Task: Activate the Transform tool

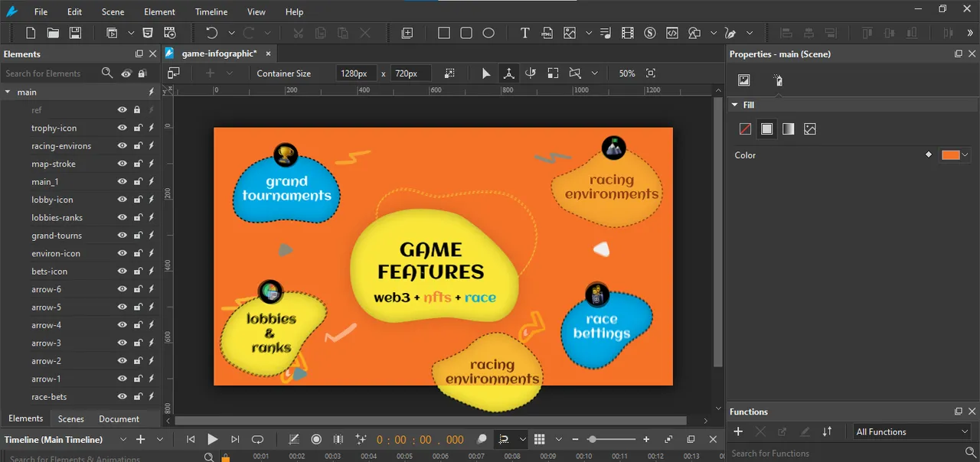Action: pos(508,73)
